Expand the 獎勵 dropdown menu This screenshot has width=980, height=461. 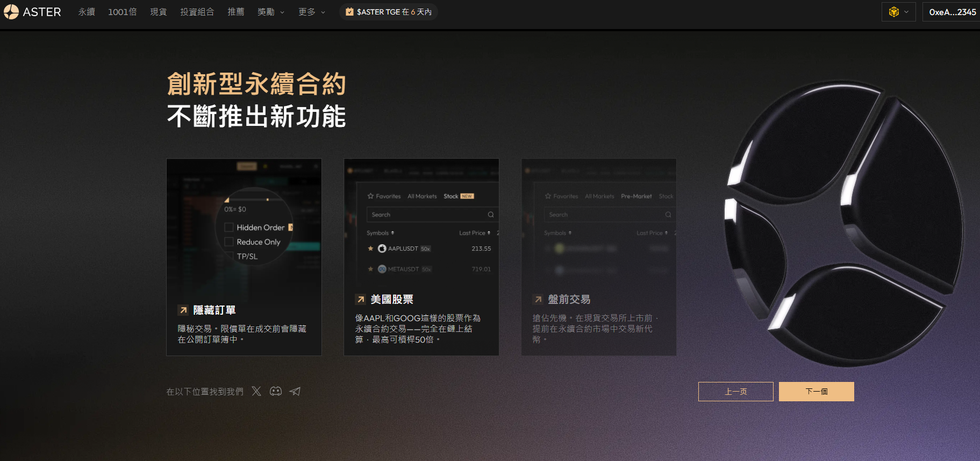pos(270,12)
